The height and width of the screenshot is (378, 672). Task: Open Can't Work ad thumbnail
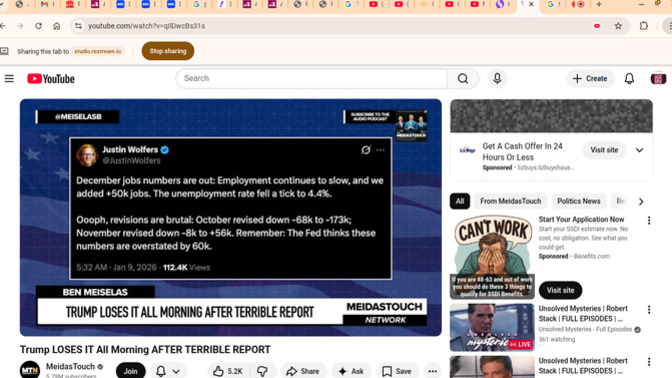tap(492, 257)
